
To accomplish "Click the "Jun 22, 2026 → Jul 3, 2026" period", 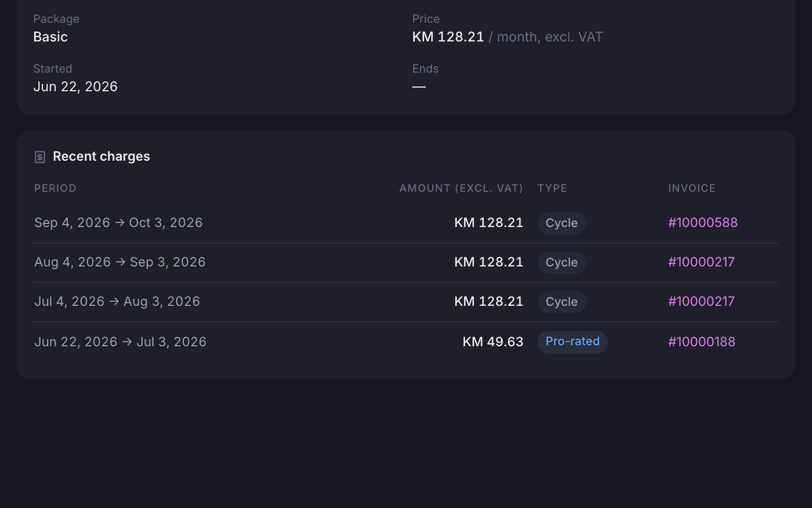I will [120, 342].
